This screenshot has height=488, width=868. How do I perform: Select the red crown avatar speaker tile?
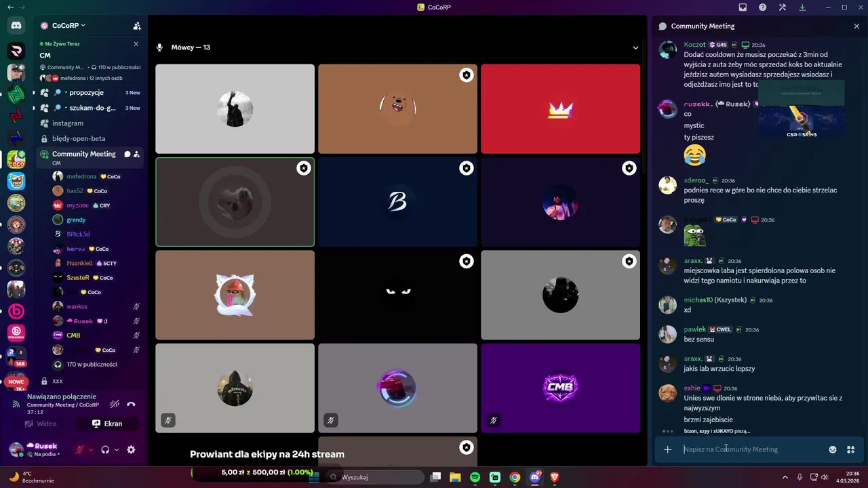pos(560,109)
